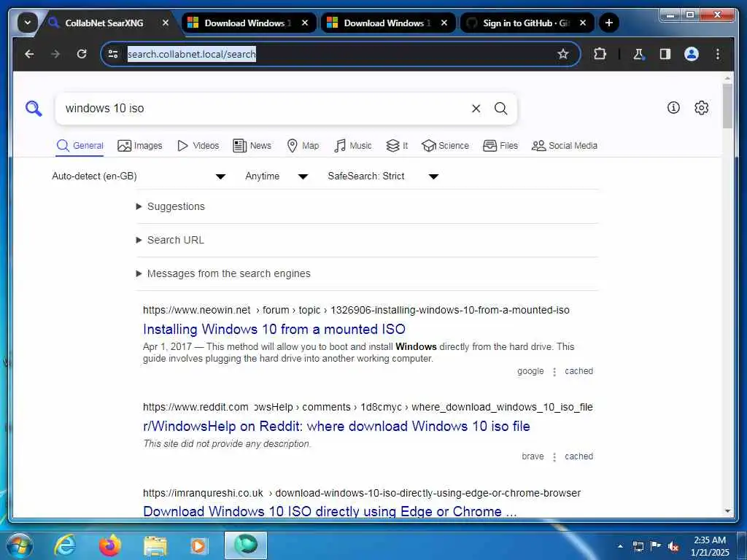
Task: Open the SafeSearch: Strict dropdown
Action: click(x=382, y=176)
